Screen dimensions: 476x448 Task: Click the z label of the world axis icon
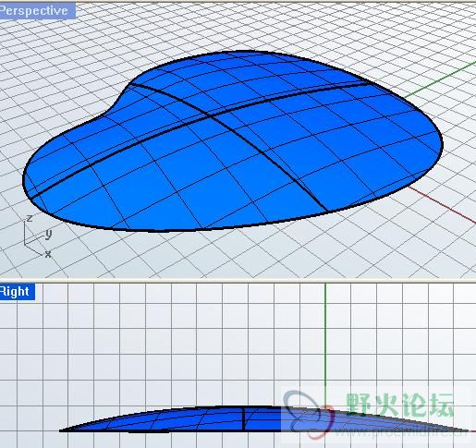click(30, 218)
